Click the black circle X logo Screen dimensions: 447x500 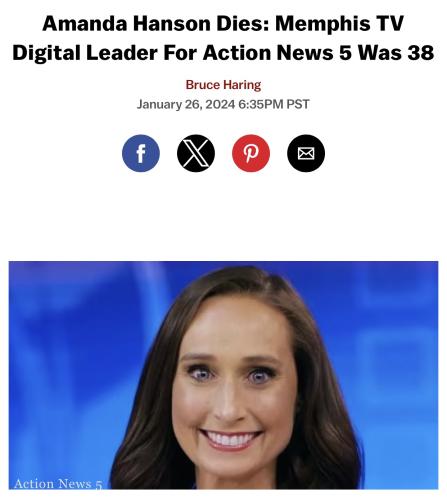click(x=196, y=153)
